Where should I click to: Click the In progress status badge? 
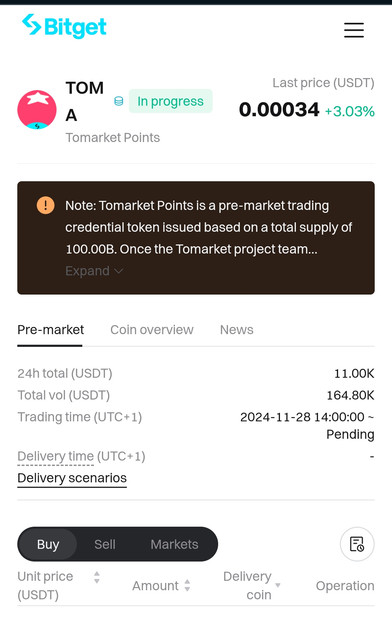click(x=170, y=101)
